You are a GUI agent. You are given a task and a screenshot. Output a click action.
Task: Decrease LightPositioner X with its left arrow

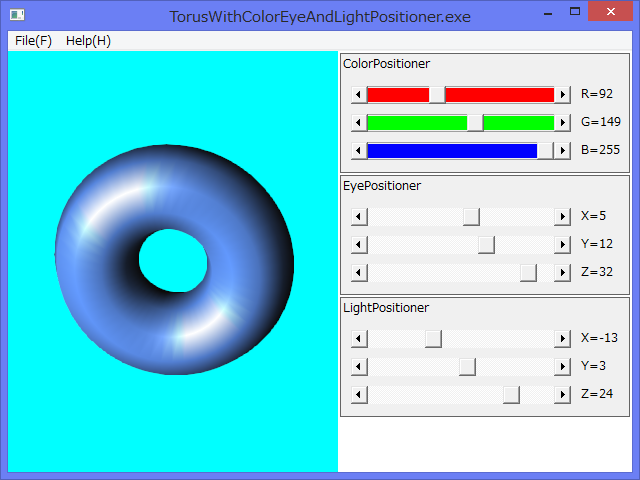[x=359, y=339]
